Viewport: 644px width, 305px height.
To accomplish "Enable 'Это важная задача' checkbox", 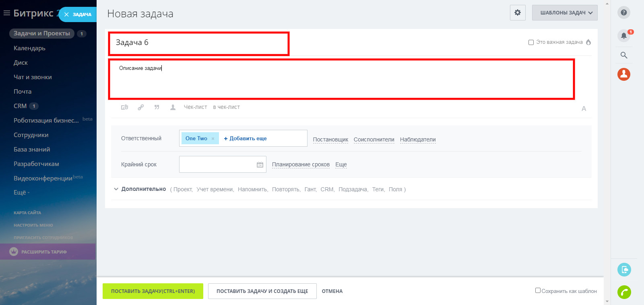I will (x=531, y=42).
